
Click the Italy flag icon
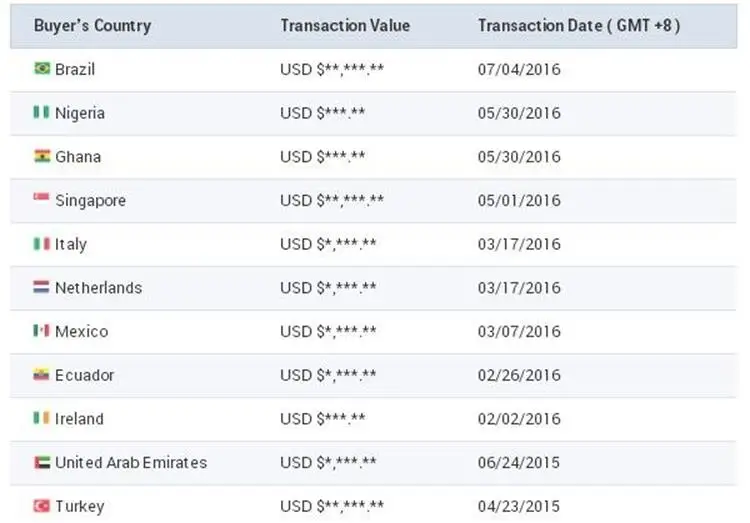tap(42, 244)
